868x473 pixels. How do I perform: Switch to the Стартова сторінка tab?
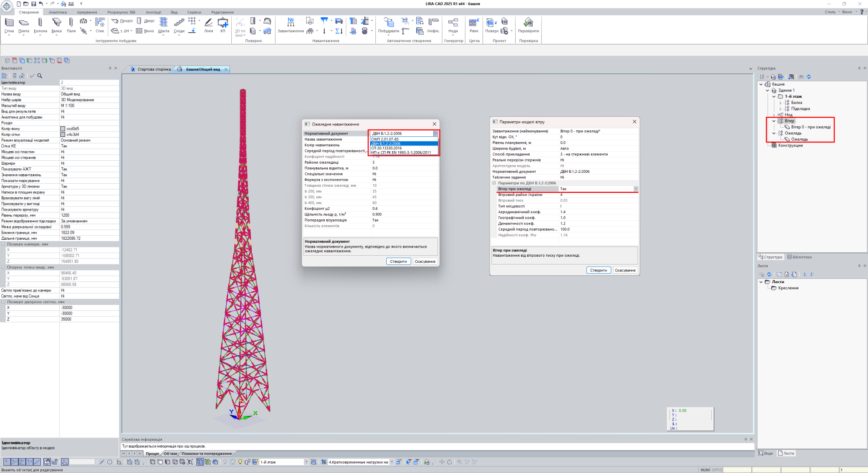[154, 69]
